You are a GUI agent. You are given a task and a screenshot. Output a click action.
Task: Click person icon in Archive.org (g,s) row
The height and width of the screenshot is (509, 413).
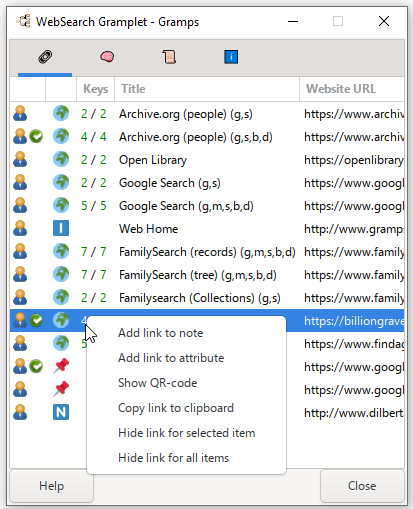pyautogui.click(x=20, y=113)
